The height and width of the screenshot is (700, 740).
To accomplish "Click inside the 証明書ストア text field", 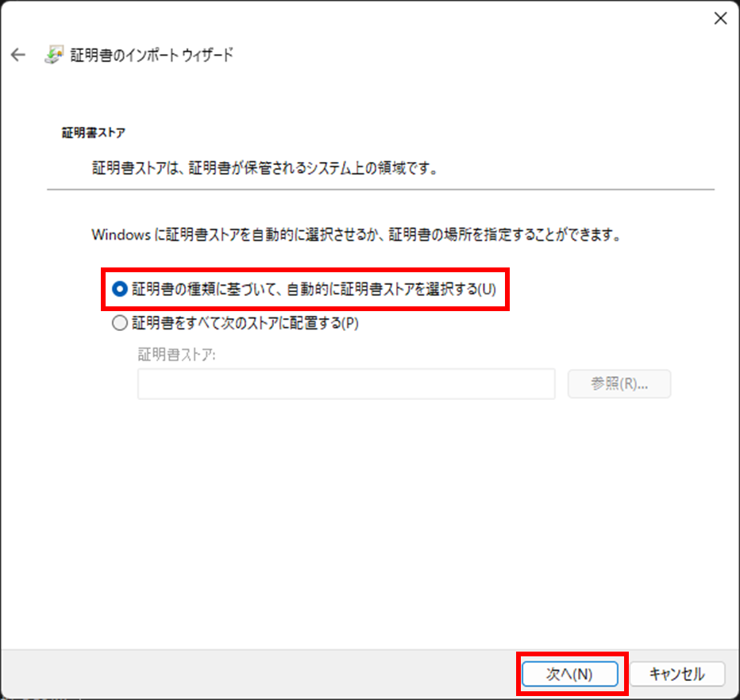I will pos(345,384).
